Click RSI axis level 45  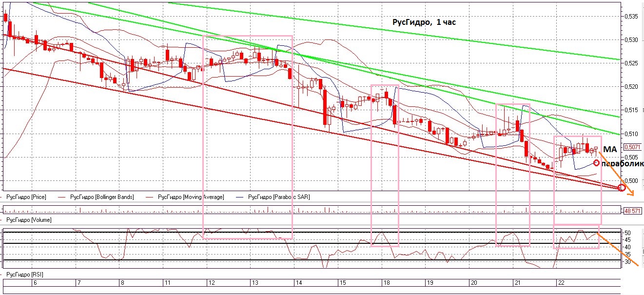point(628,239)
